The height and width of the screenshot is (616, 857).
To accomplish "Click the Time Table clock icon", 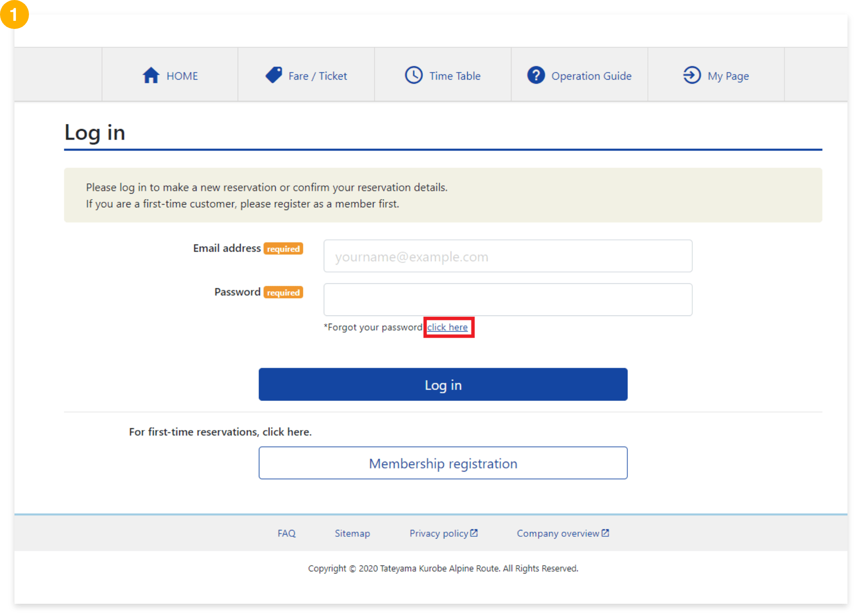I will [414, 75].
